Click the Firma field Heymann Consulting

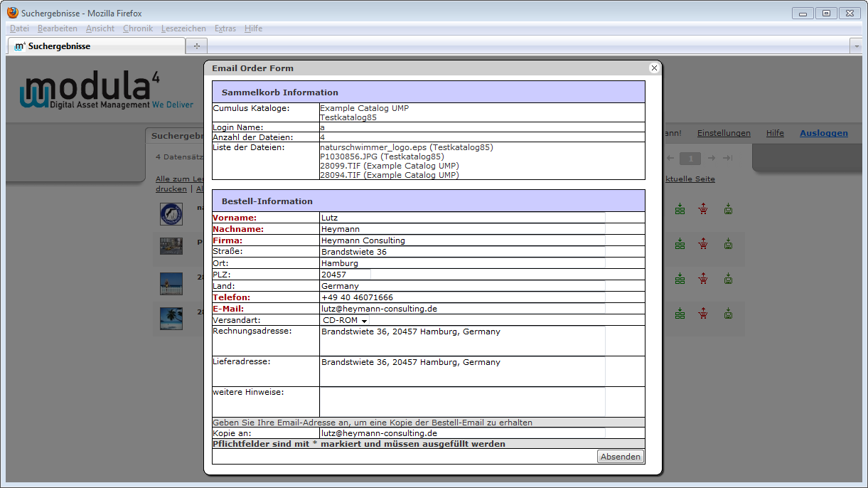coord(462,240)
